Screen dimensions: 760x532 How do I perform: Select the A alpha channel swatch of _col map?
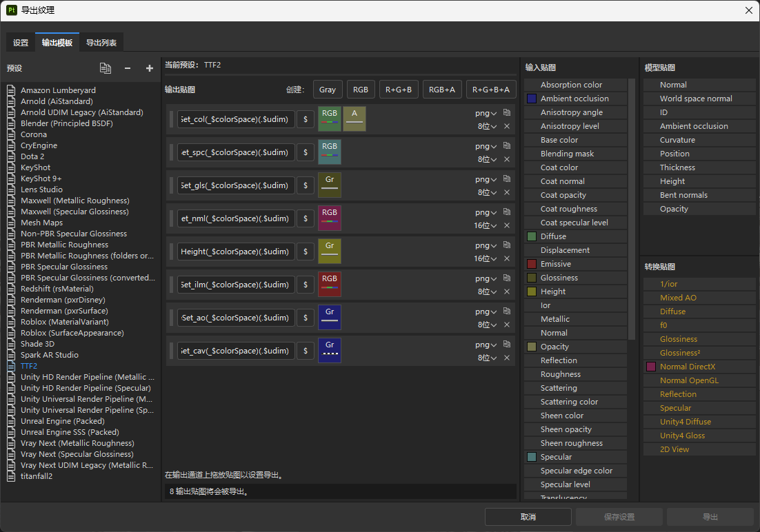tap(354, 119)
